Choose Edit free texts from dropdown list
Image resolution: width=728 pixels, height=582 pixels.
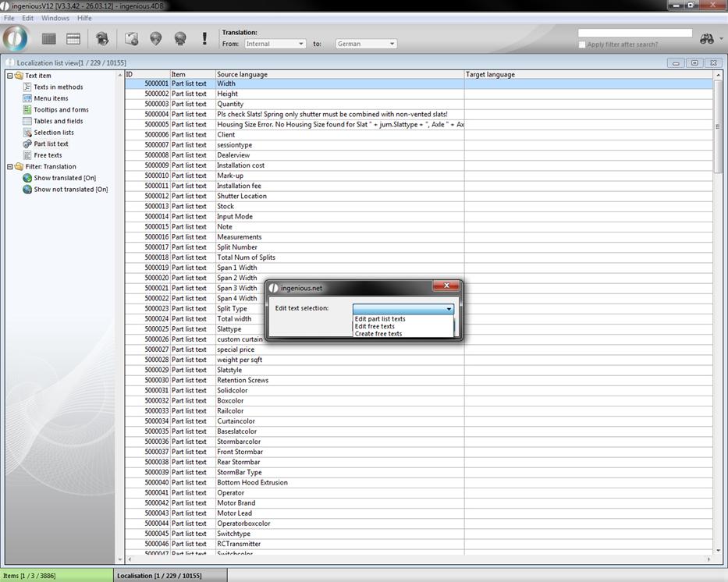coord(375,326)
